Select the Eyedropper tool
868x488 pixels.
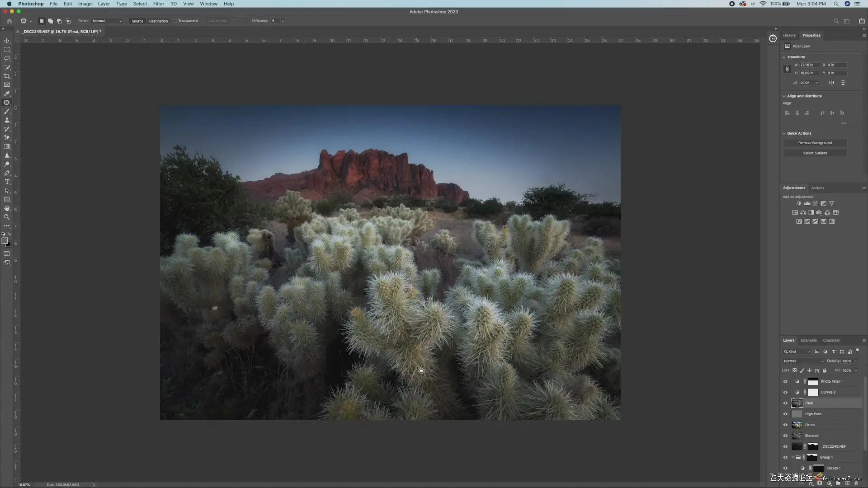click(7, 94)
